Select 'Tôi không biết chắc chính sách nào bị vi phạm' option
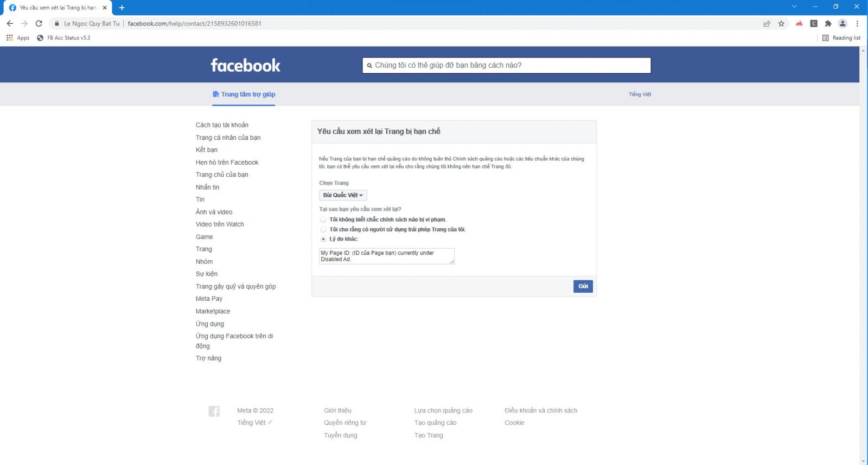Image resolution: width=868 pixels, height=465 pixels. click(323, 219)
